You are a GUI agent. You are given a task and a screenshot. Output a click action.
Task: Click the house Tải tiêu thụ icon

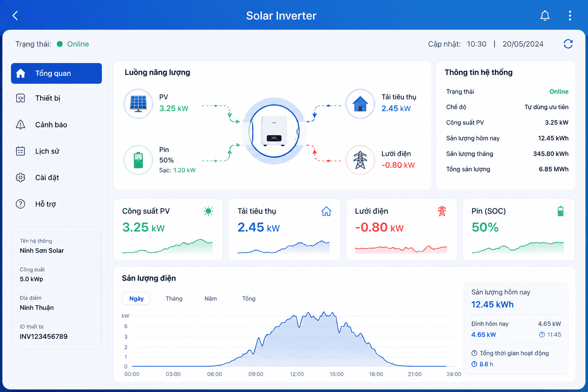[360, 104]
